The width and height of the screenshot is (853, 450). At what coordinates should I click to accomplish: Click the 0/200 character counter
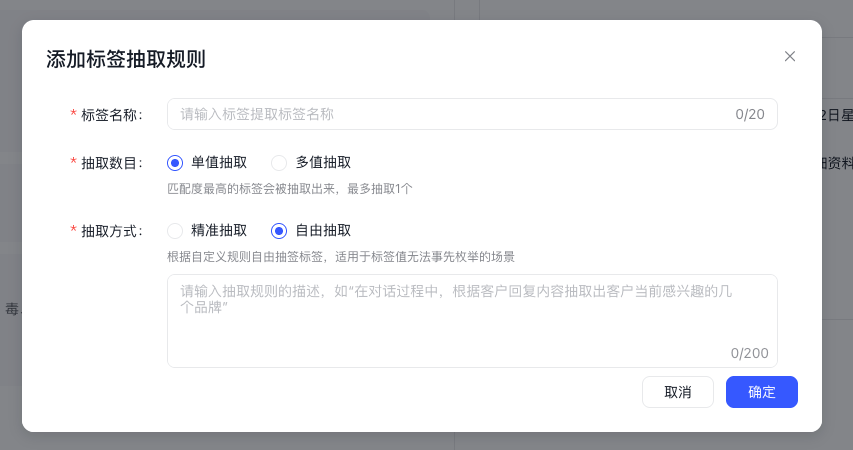pos(749,353)
